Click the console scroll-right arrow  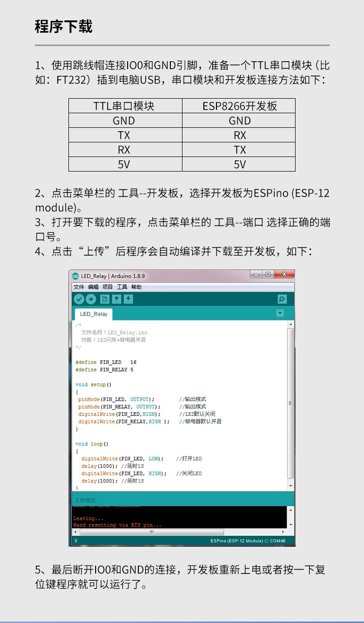(x=283, y=532)
